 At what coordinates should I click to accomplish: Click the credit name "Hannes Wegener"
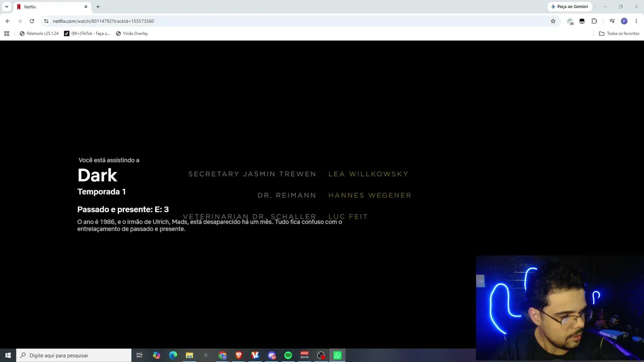370,195
